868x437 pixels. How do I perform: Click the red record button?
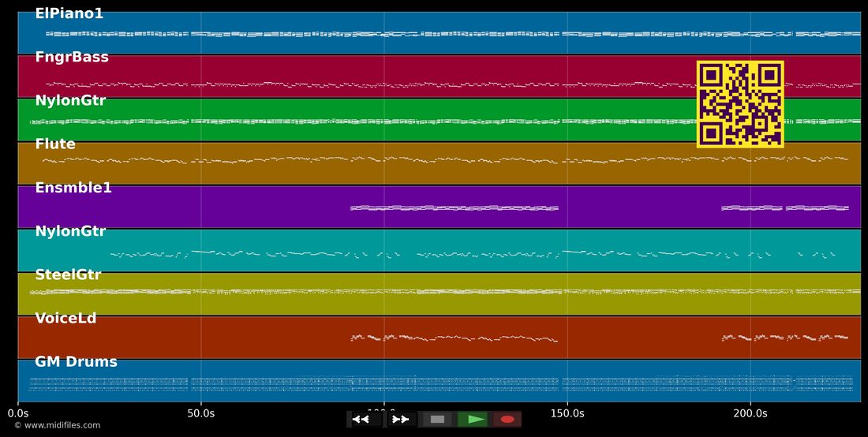pyautogui.click(x=507, y=420)
